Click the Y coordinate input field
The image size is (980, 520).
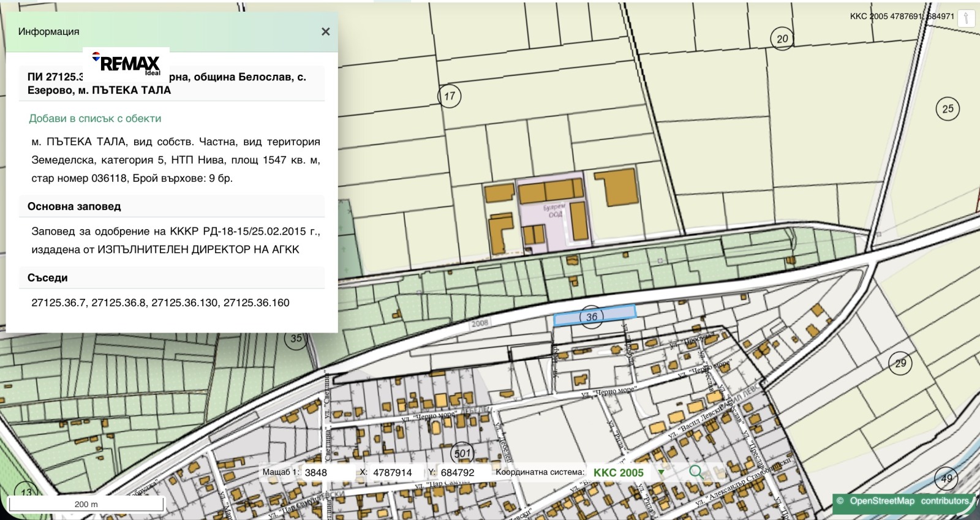(464, 472)
